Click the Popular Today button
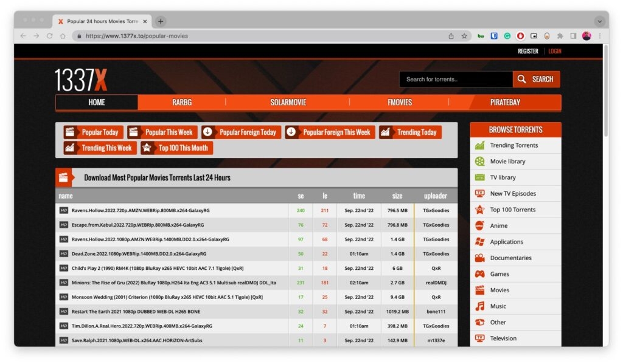 93,132
